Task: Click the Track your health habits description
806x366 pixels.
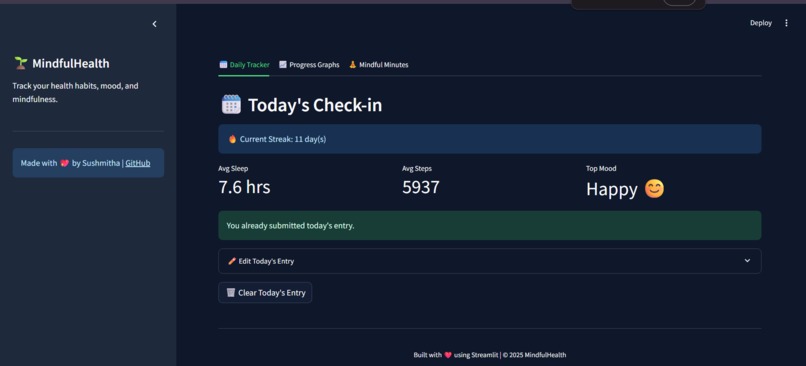Action: [x=75, y=93]
